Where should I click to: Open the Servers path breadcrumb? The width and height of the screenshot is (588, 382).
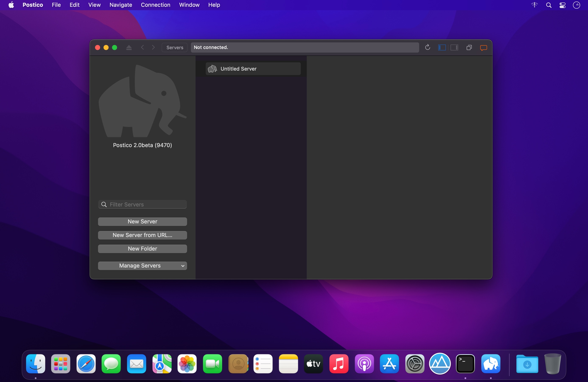pyautogui.click(x=175, y=47)
